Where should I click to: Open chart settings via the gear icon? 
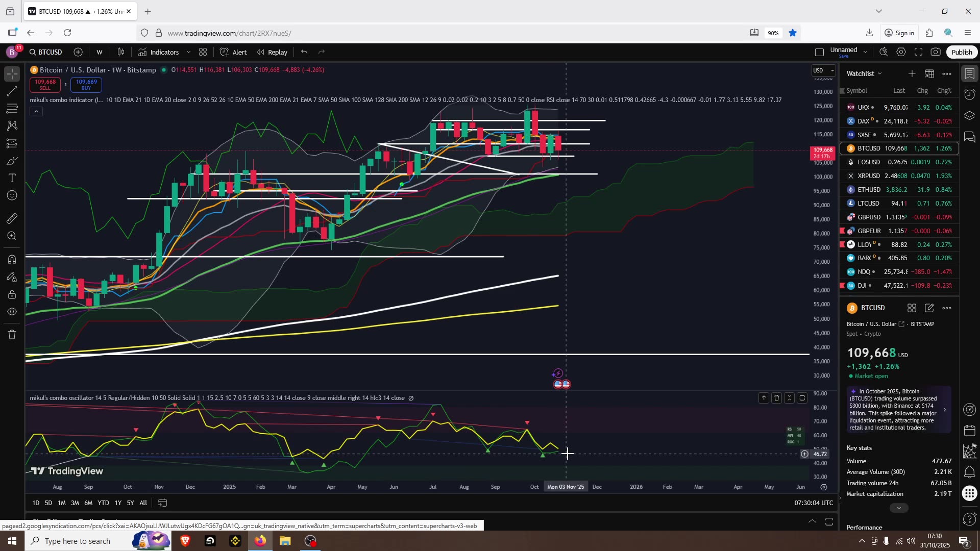coord(901,52)
